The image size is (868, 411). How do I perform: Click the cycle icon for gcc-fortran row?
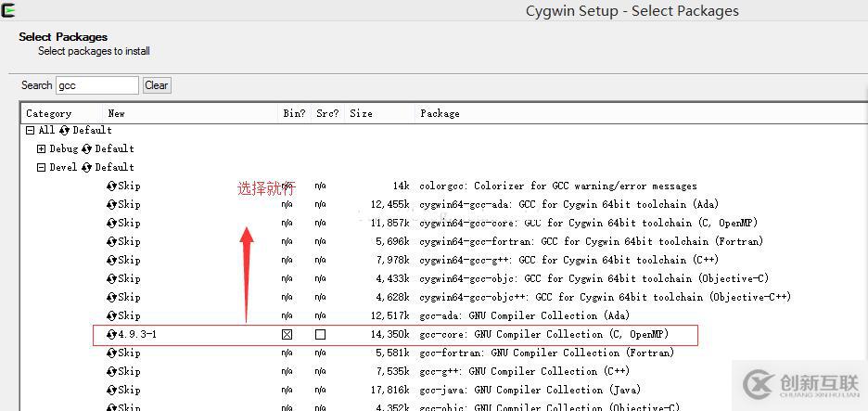111,353
